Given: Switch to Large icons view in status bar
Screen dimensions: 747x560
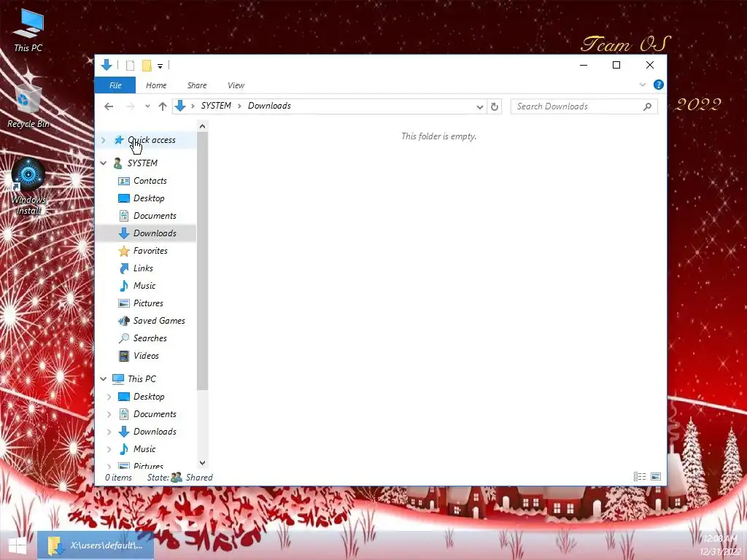Looking at the screenshot, I should (x=656, y=477).
